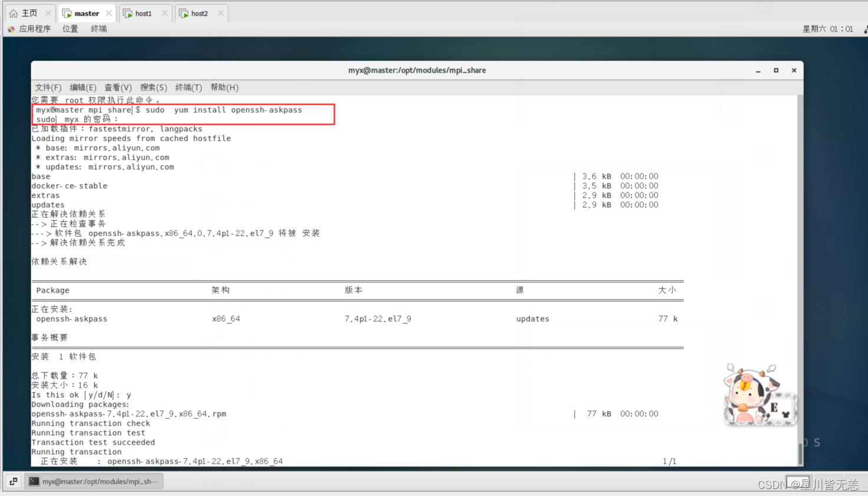Open the 终端 menu in the terminal window
This screenshot has width=868, height=496.
coord(189,87)
